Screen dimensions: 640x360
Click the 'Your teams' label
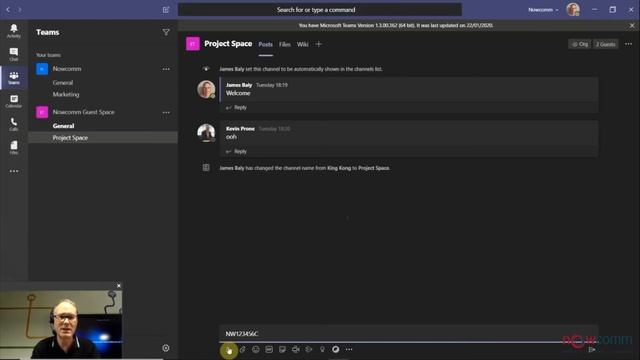48,55
